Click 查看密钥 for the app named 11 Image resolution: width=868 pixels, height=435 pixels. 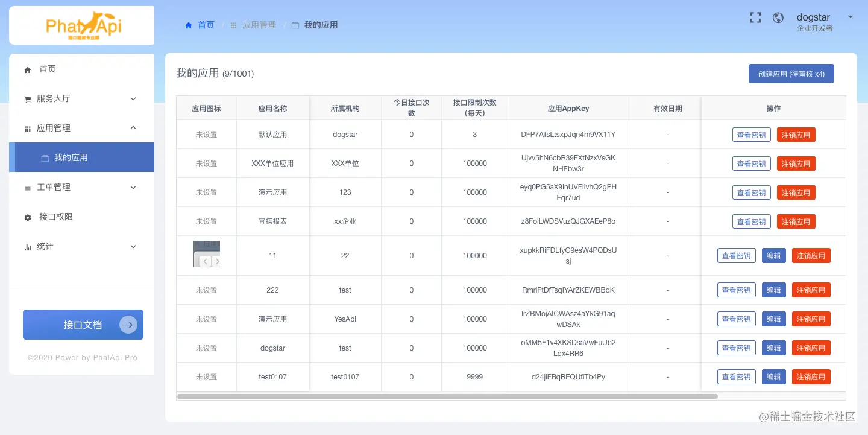[x=737, y=256]
